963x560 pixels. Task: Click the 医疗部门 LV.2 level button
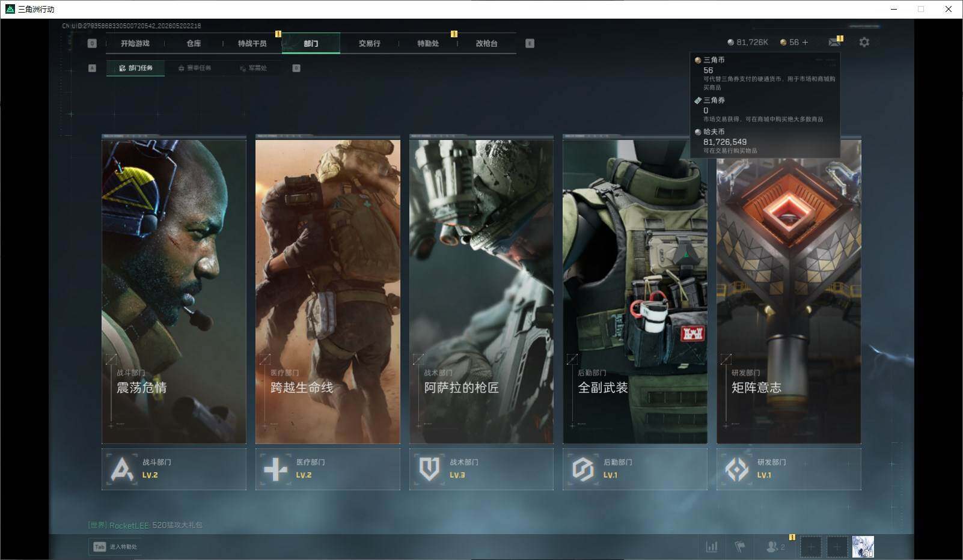328,469
